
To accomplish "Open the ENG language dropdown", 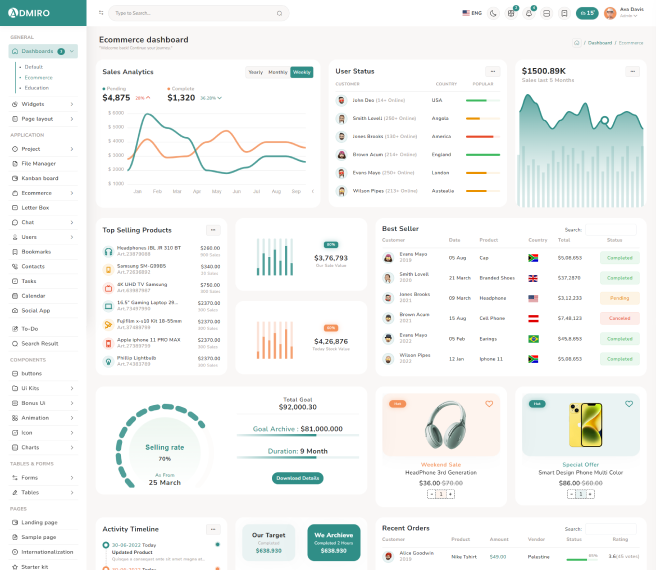I will 472,13.
